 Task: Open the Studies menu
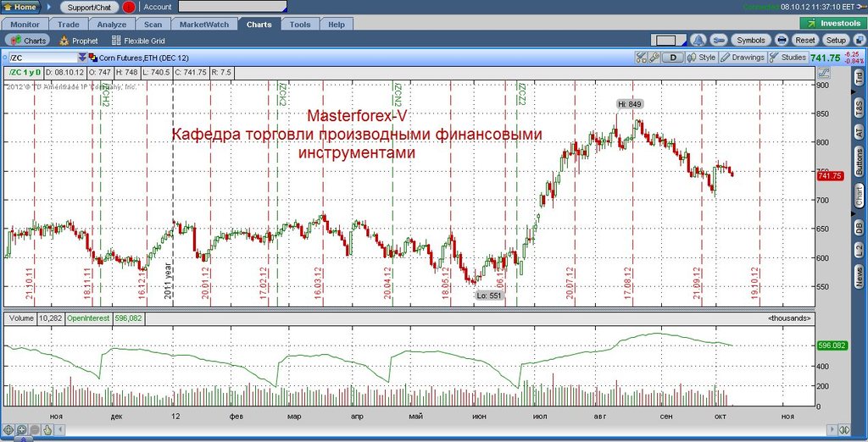point(787,58)
